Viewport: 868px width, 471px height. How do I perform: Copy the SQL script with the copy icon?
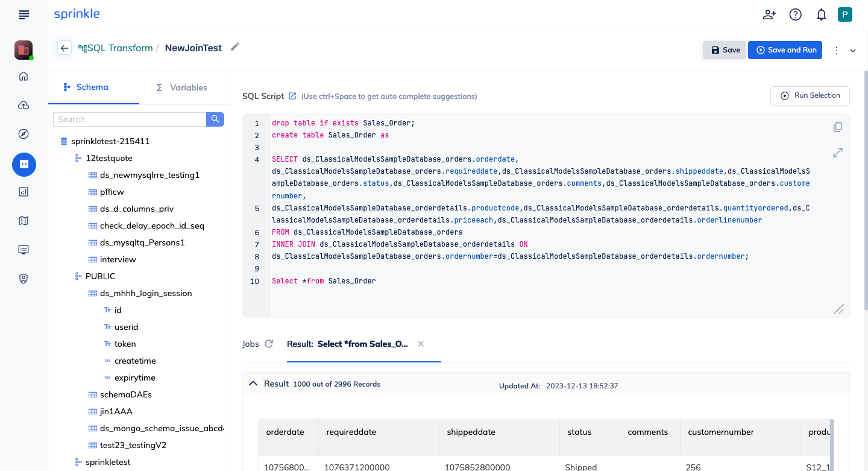click(x=837, y=127)
